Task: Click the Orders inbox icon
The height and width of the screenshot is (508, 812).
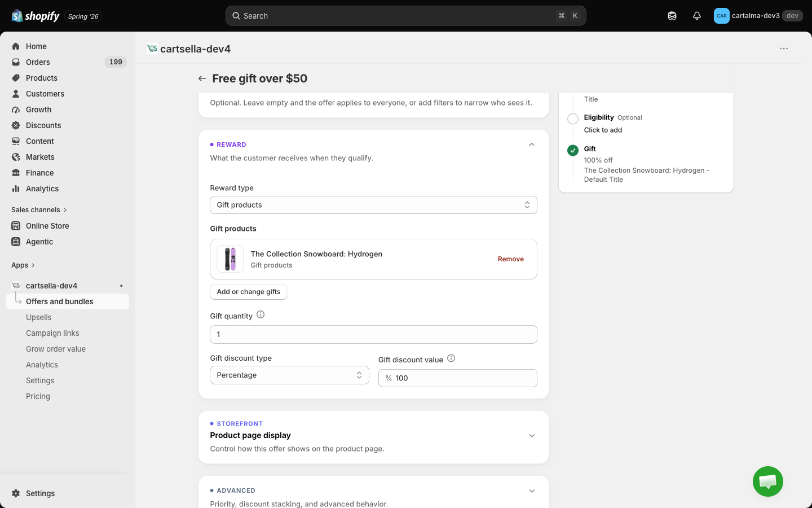Action: pyautogui.click(x=16, y=62)
